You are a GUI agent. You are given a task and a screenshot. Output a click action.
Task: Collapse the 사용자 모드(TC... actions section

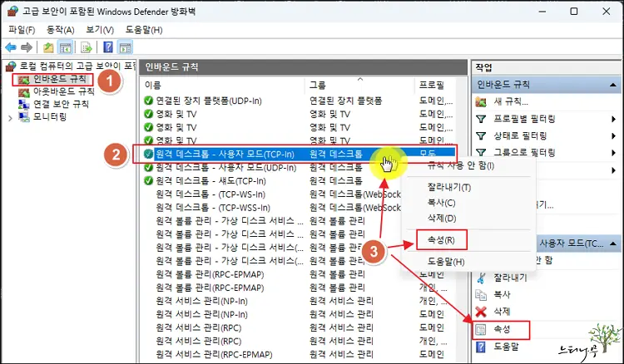coord(613,243)
